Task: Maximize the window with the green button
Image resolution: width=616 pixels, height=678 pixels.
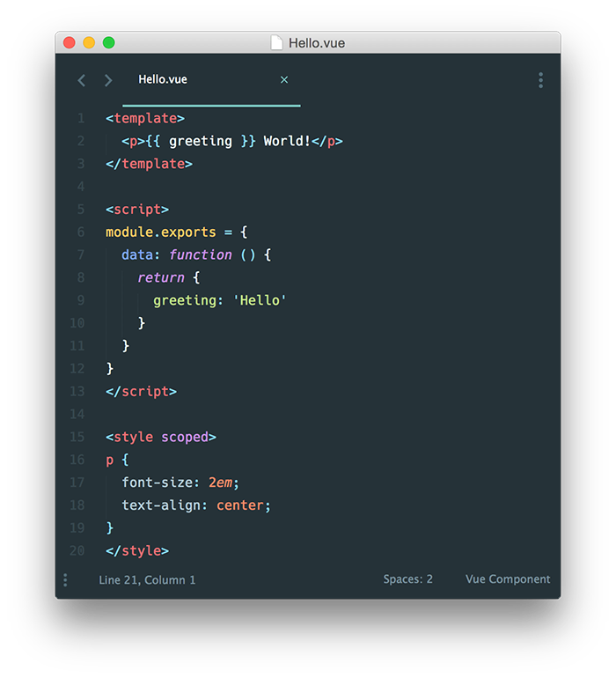Action: pyautogui.click(x=109, y=42)
